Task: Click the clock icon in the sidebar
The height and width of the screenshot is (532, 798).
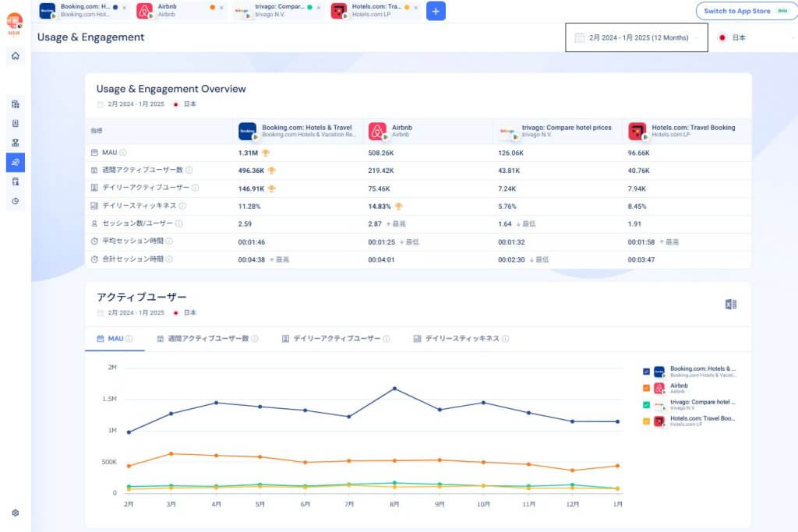Action: (16, 201)
